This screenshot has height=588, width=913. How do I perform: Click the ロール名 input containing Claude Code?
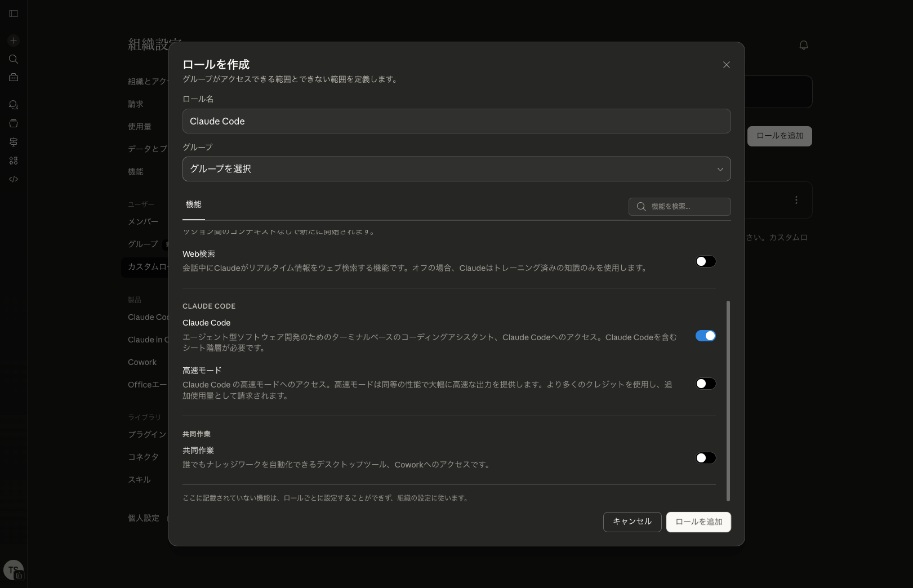point(456,121)
